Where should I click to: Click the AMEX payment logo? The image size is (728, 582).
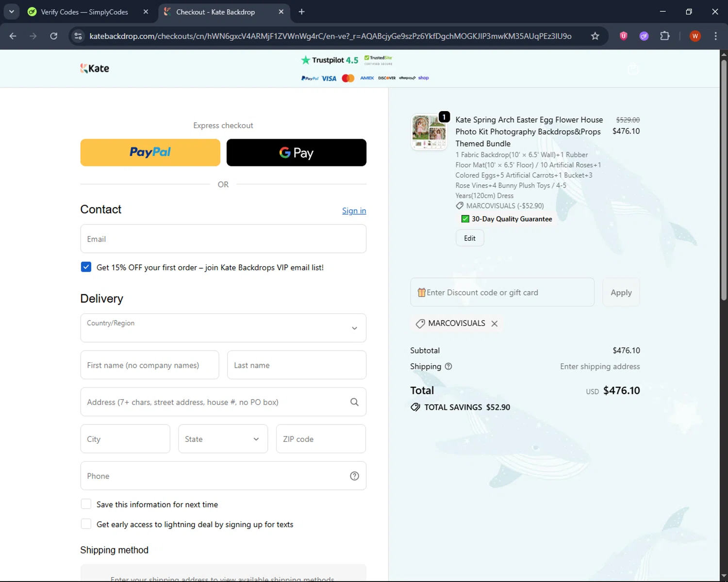[x=367, y=78]
